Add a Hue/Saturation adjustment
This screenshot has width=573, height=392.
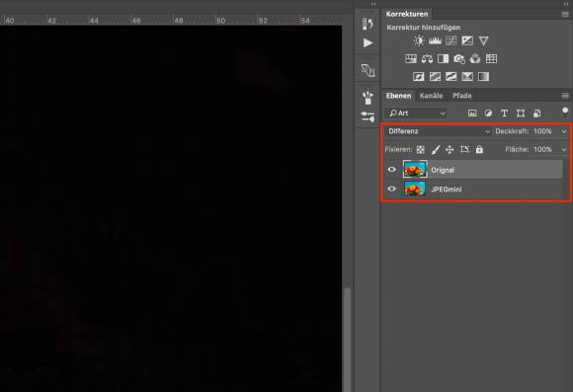(x=411, y=59)
